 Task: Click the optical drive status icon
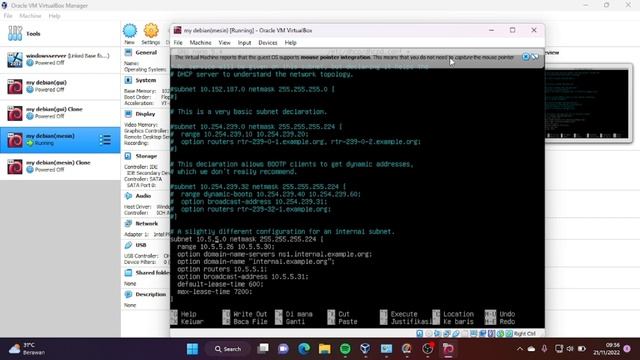tap(429, 333)
